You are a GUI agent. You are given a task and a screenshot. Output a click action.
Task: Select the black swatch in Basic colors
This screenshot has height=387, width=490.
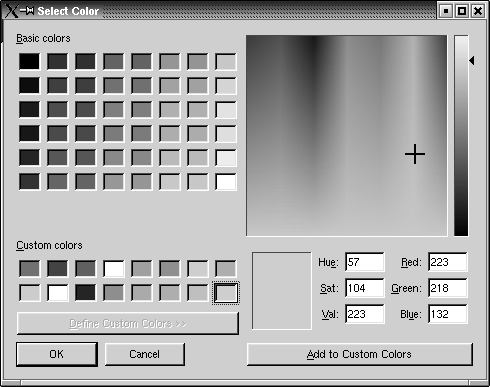[x=29, y=61]
